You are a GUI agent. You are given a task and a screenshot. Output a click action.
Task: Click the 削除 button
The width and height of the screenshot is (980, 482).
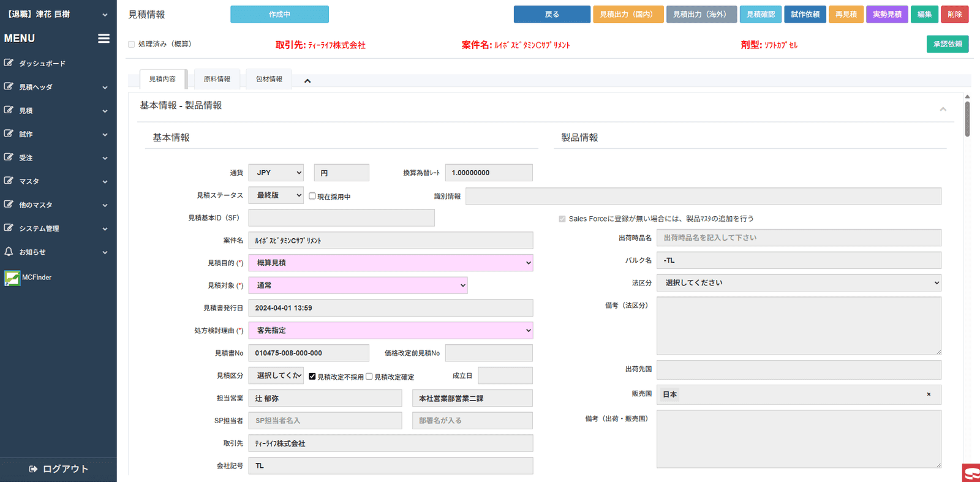(955, 14)
